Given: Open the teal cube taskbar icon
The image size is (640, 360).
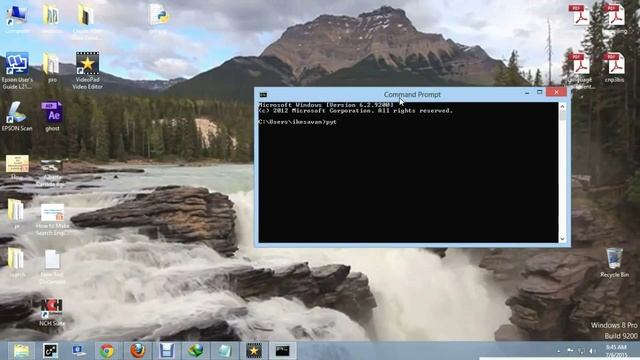Looking at the screenshot, I should [224, 351].
